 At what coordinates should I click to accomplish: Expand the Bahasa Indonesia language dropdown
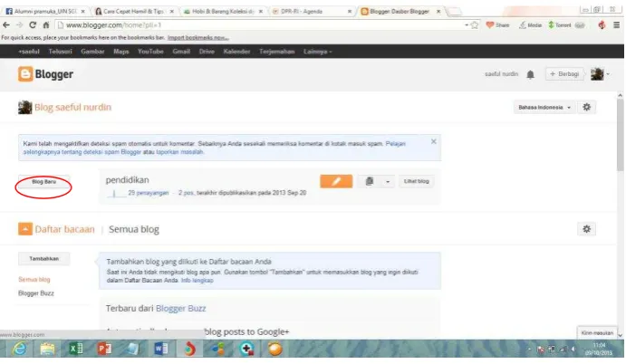544,108
